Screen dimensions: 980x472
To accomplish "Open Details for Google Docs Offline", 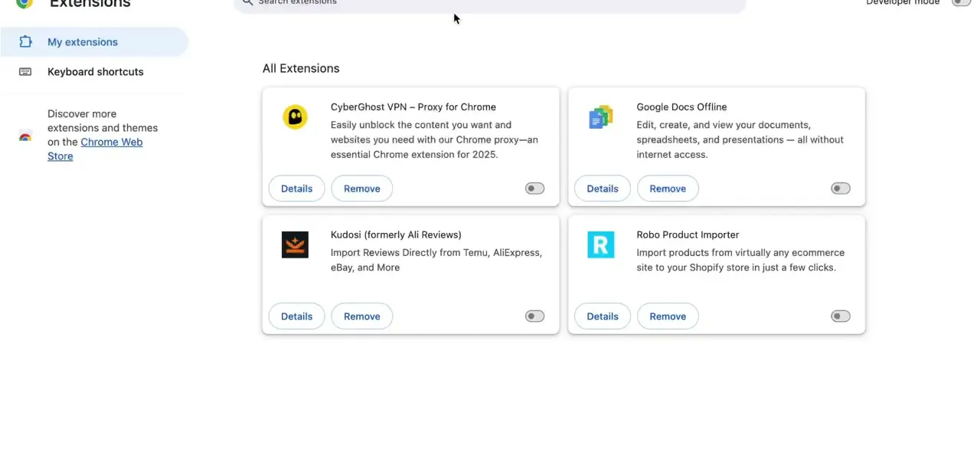I will [603, 188].
